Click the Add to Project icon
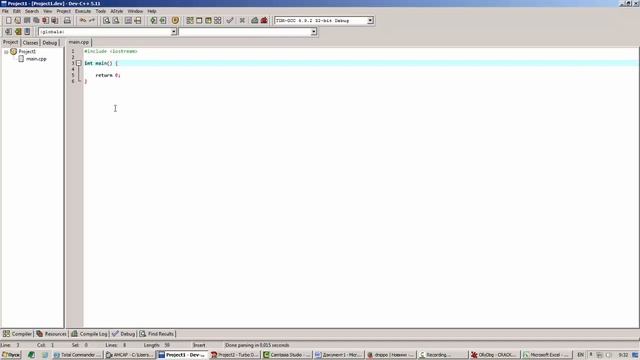 point(18,32)
